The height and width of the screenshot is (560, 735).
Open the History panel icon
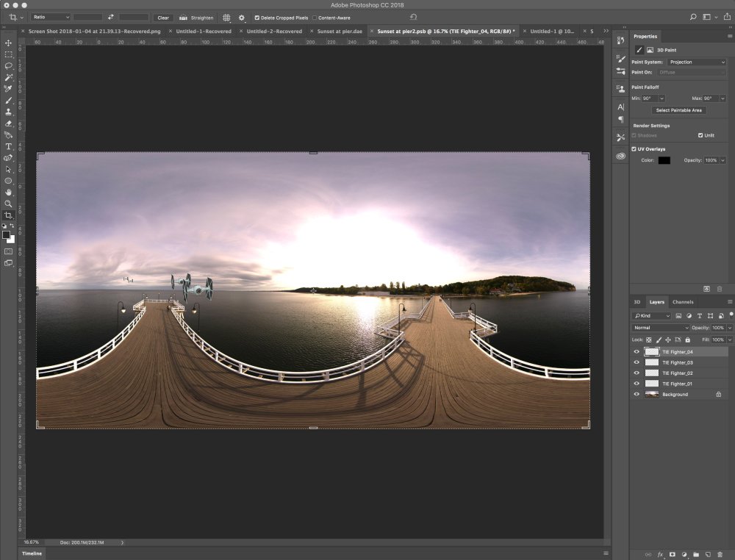pos(620,40)
